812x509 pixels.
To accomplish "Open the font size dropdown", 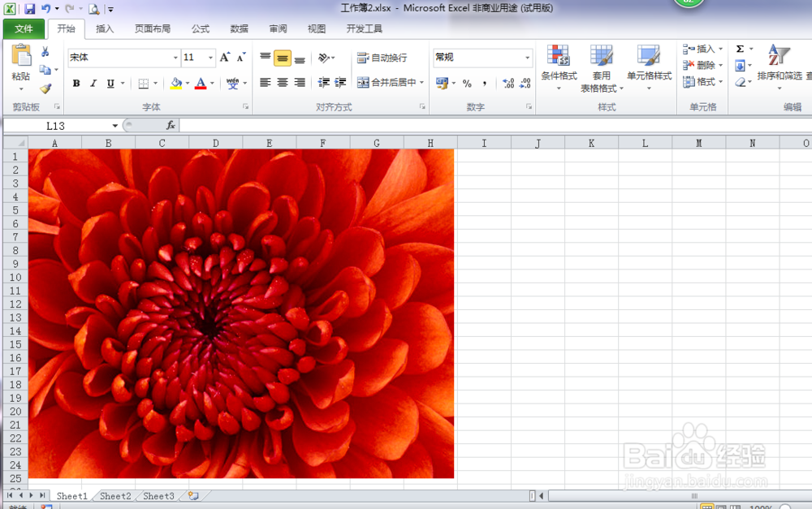I will (211, 58).
